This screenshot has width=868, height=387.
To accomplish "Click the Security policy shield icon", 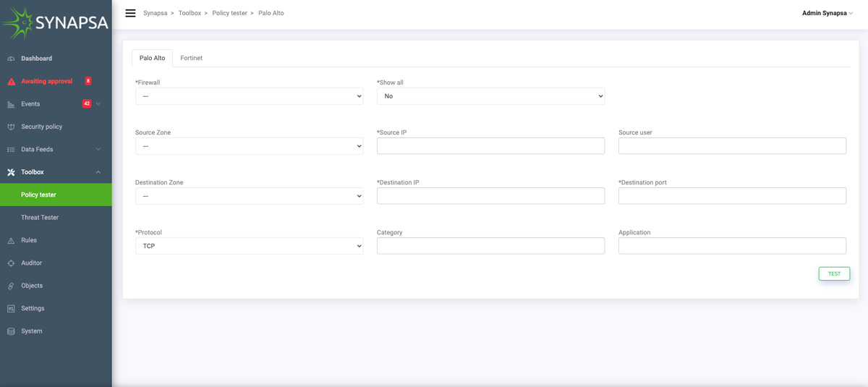I will (11, 127).
